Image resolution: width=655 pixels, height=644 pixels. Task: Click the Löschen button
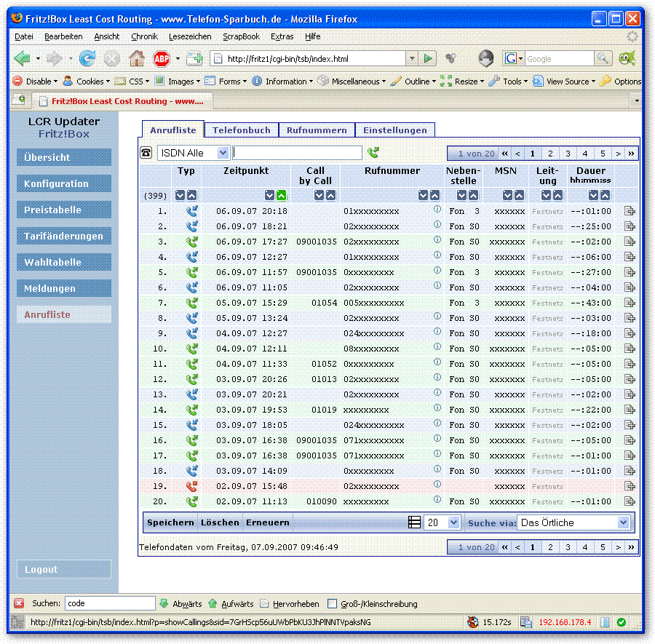pos(220,522)
